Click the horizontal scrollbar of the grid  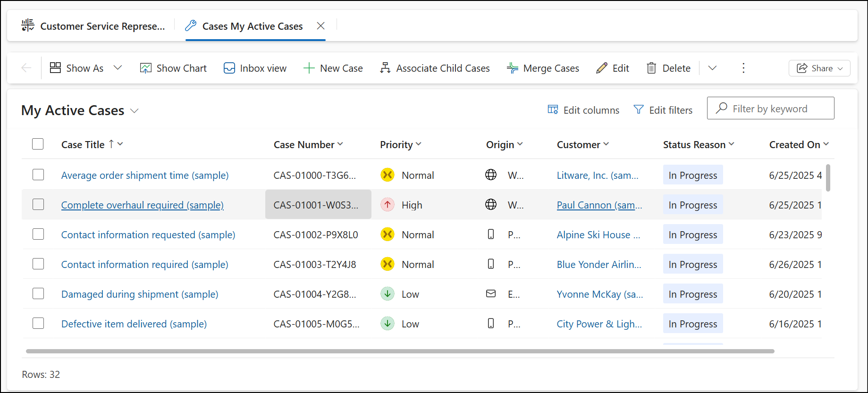[x=400, y=351]
